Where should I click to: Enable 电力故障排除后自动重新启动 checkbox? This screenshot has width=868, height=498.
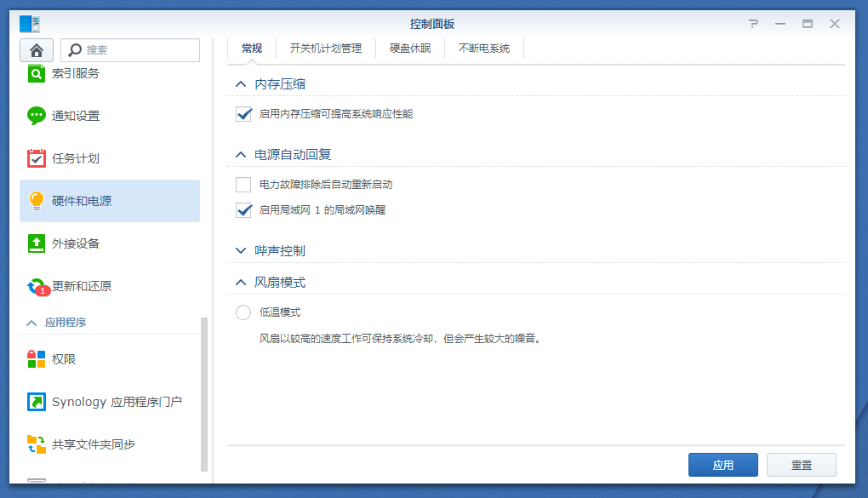coord(244,185)
